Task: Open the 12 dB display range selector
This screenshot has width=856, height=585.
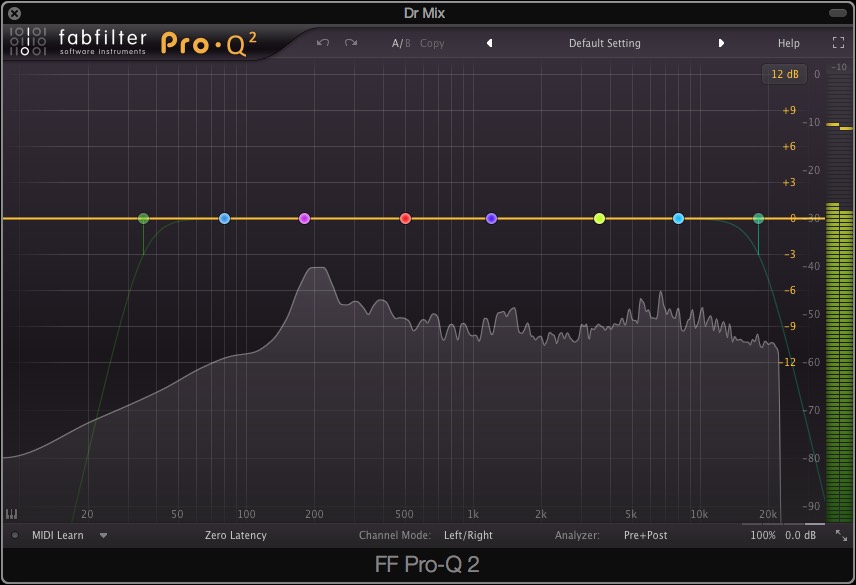Action: (784, 74)
